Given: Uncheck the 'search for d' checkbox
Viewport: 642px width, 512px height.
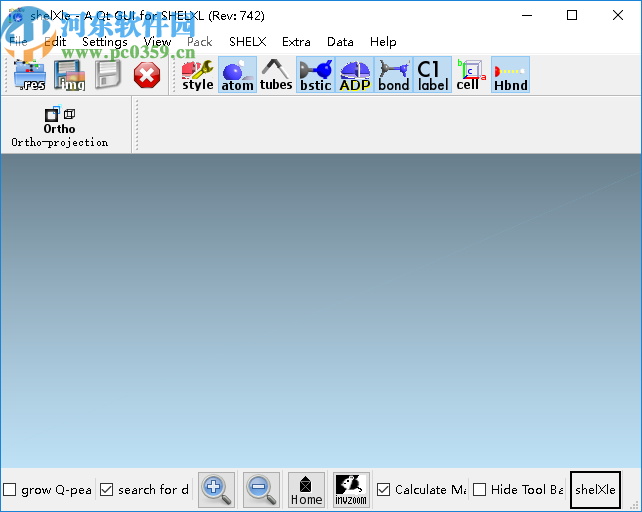Looking at the screenshot, I should pyautogui.click(x=106, y=489).
